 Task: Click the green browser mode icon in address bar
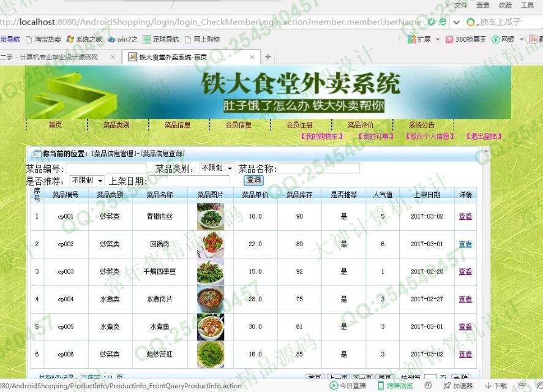[443, 22]
